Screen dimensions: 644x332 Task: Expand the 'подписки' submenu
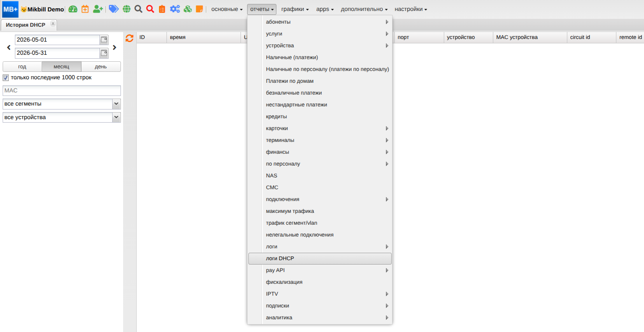tap(320, 306)
